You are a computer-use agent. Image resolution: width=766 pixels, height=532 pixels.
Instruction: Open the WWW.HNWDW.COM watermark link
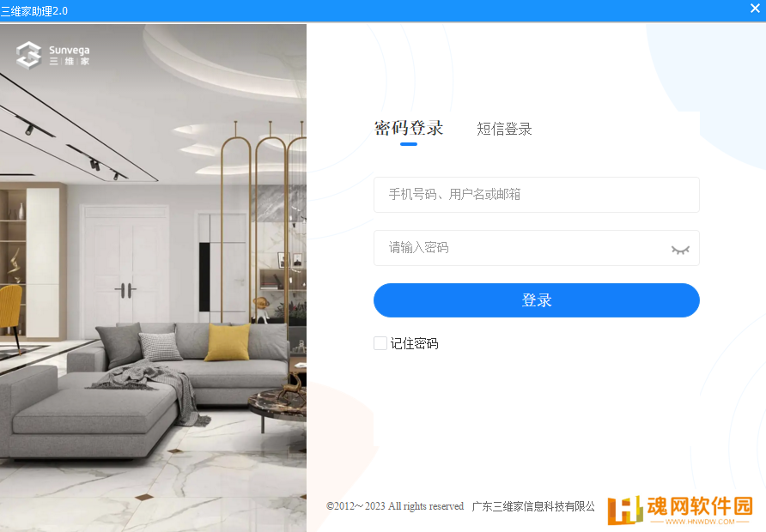[x=700, y=521]
